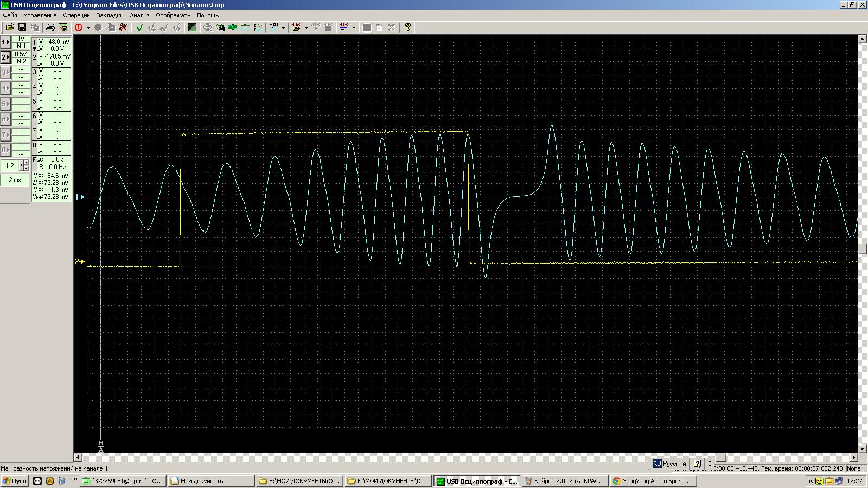Decrease the 1:2 scale with down stepper
Viewport: 868px width, 488px height.
[25, 169]
